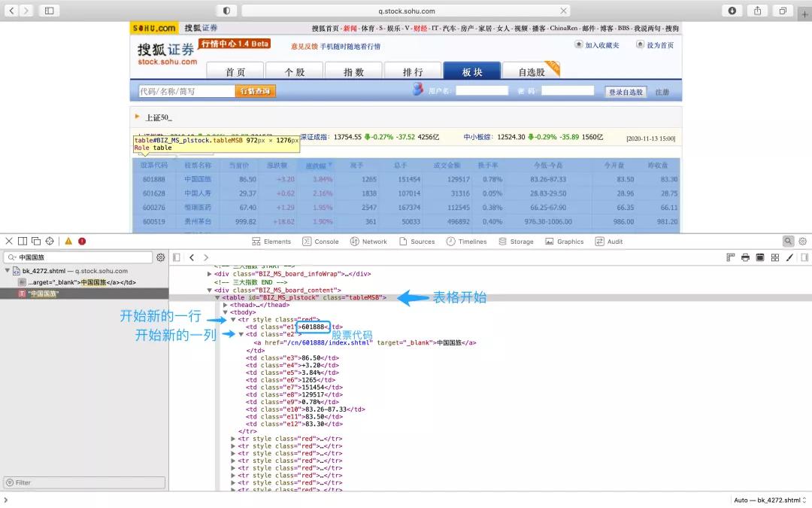Viewport: 812px width, 508px height.
Task: Dock the inspector to the side
Action: [x=23, y=241]
